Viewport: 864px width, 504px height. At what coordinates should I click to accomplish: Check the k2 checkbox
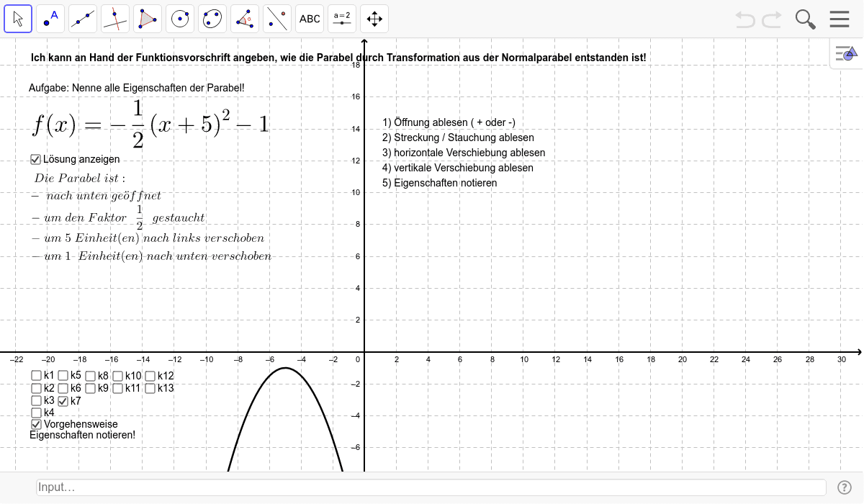36,388
